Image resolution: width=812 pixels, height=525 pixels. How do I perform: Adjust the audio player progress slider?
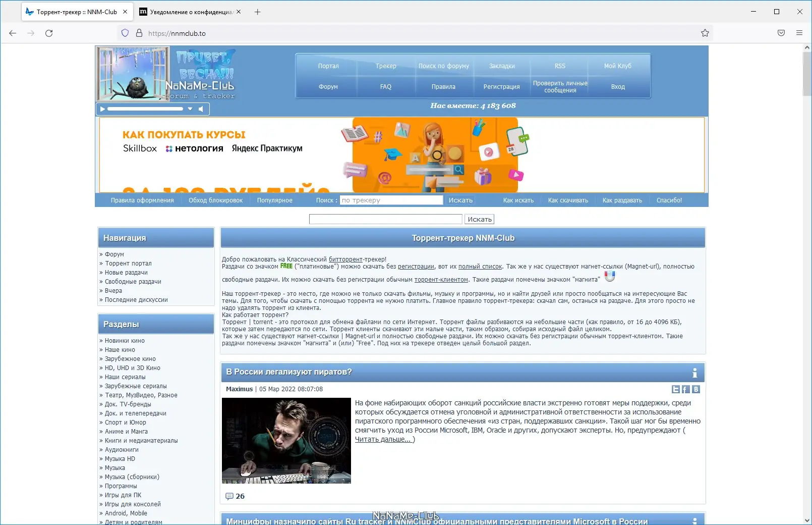tap(145, 109)
